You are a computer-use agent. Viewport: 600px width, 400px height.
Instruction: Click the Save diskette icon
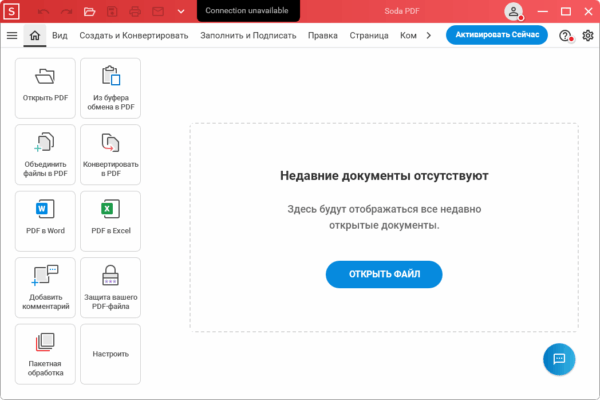[112, 12]
